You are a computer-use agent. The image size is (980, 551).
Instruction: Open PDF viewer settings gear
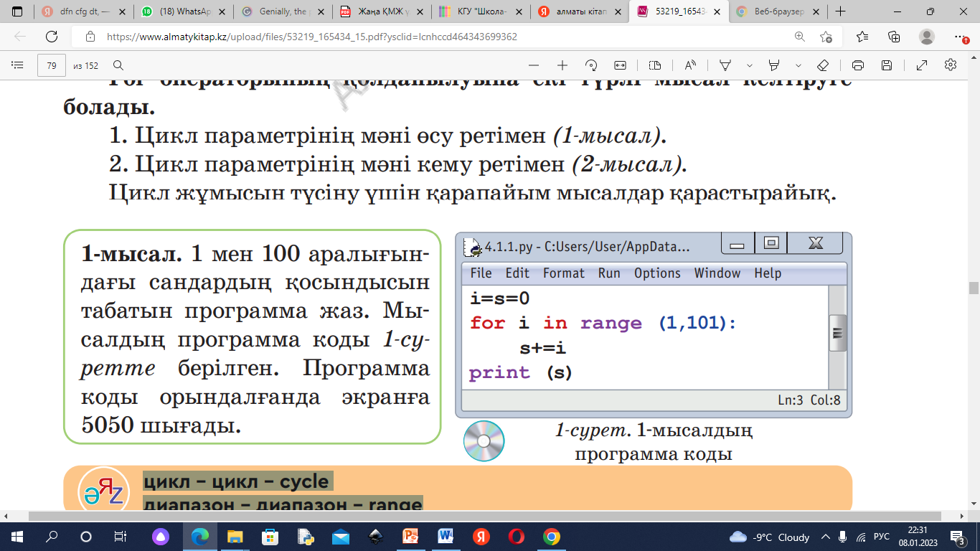951,65
